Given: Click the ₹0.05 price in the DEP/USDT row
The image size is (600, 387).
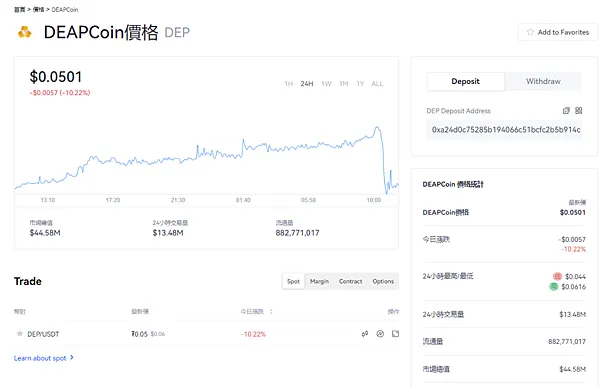Looking at the screenshot, I should click(139, 334).
